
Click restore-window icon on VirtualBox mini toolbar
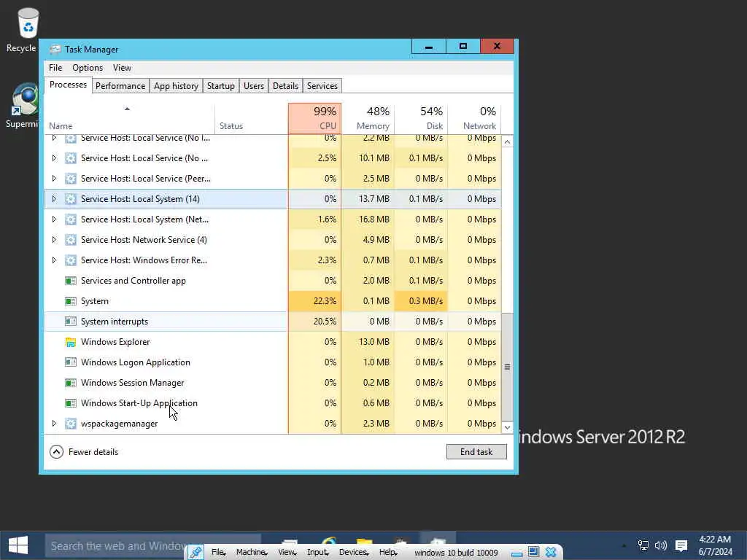533,552
